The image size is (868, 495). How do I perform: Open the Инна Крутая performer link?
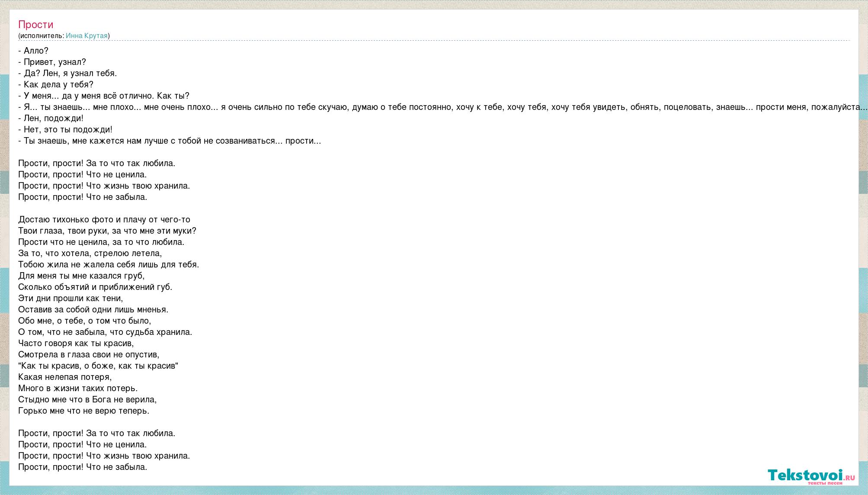coord(86,35)
